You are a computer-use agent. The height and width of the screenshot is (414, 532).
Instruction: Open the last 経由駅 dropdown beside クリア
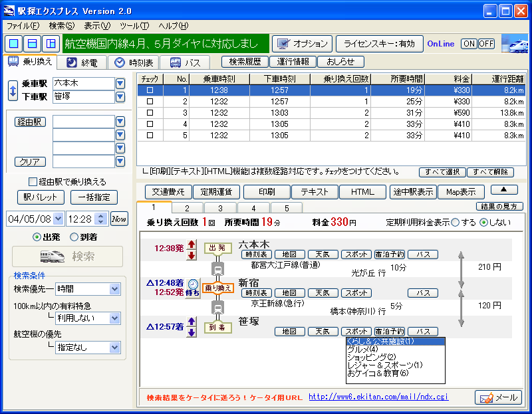point(120,161)
